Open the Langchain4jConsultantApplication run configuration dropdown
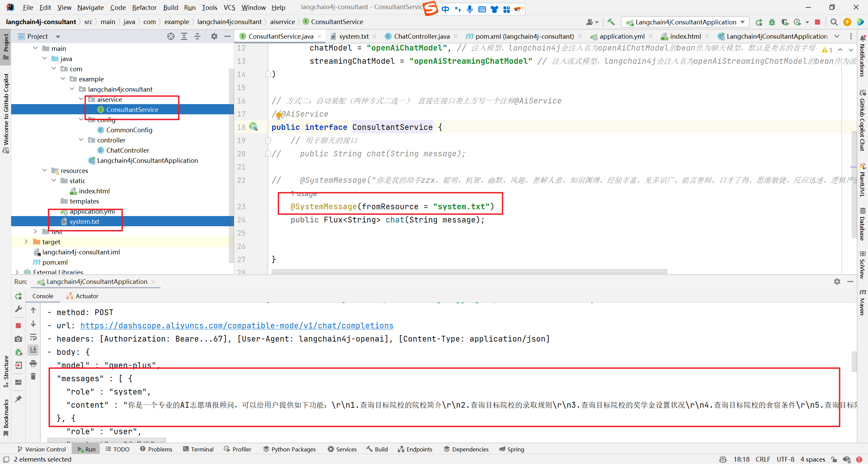Screen dimensions: 868x464 pos(686,22)
